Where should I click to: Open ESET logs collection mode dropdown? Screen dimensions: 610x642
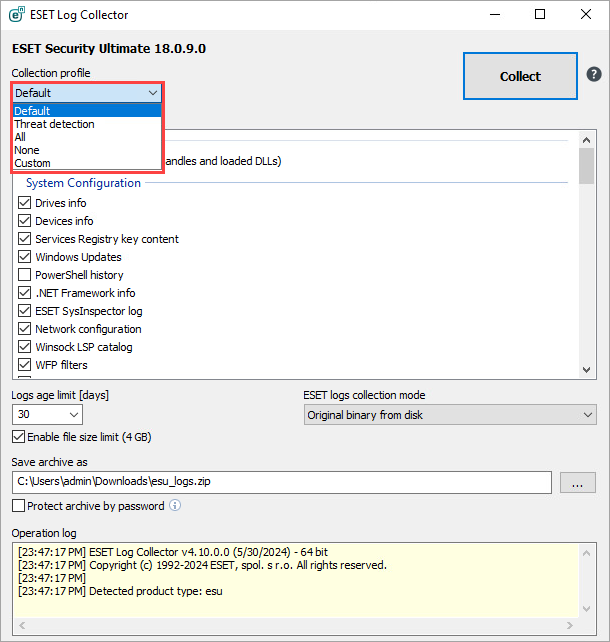click(x=450, y=415)
